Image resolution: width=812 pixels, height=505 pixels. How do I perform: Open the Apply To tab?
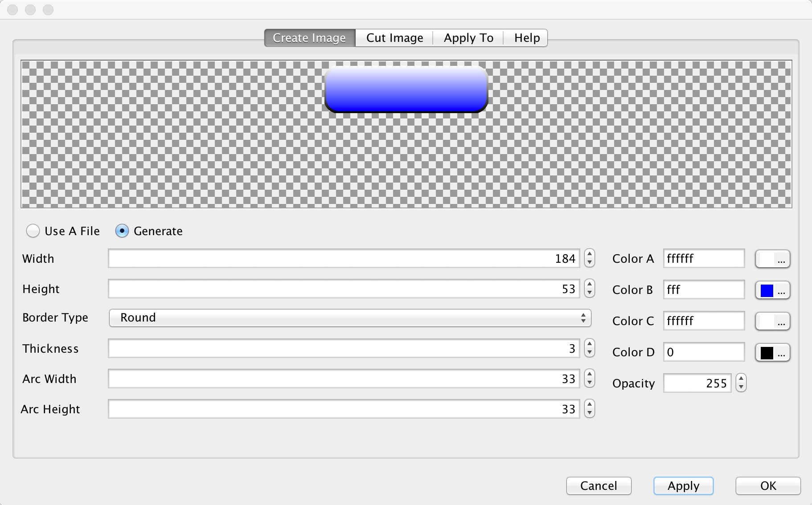tap(468, 38)
